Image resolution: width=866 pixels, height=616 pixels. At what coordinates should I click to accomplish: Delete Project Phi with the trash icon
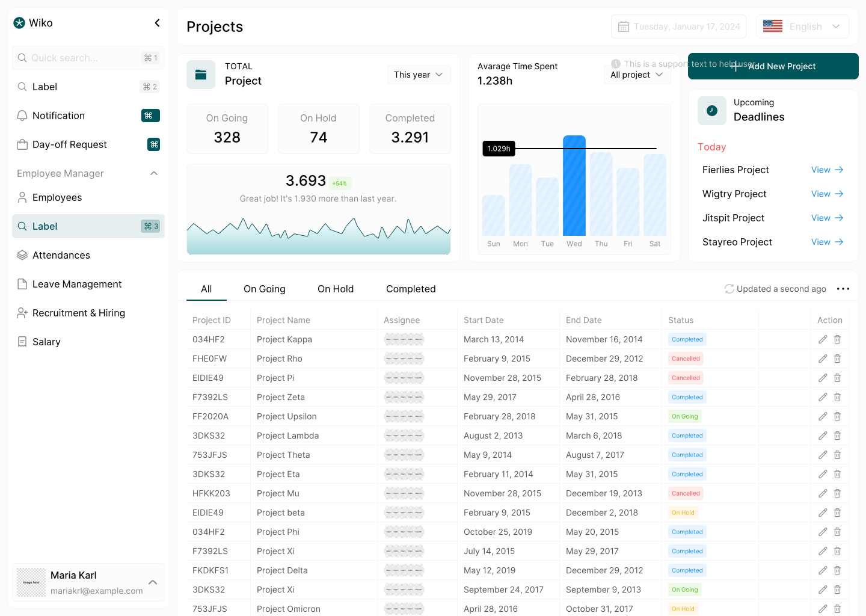tap(837, 532)
